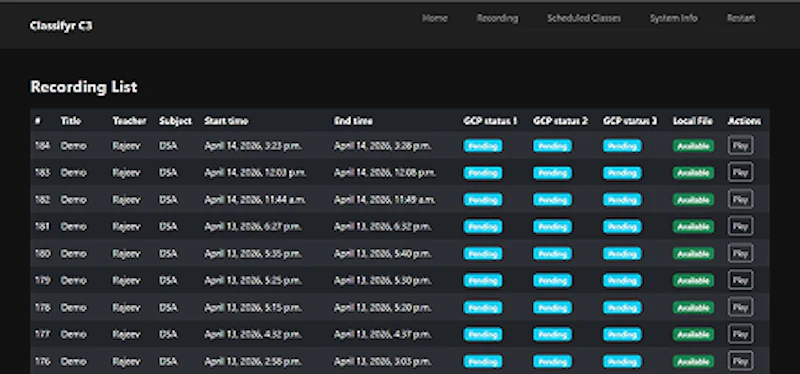800x374 pixels.
Task: Click the Start time column header
Action: click(x=226, y=121)
